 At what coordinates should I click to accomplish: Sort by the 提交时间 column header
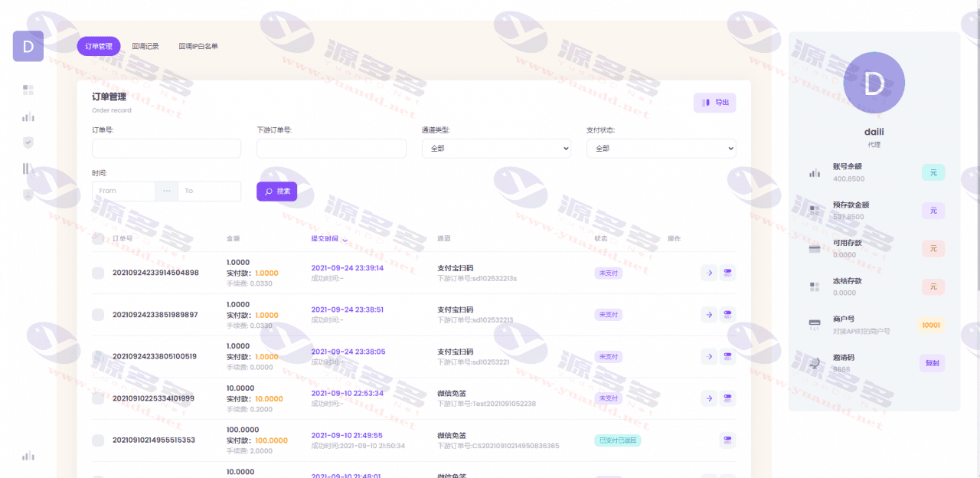pyautogui.click(x=329, y=239)
